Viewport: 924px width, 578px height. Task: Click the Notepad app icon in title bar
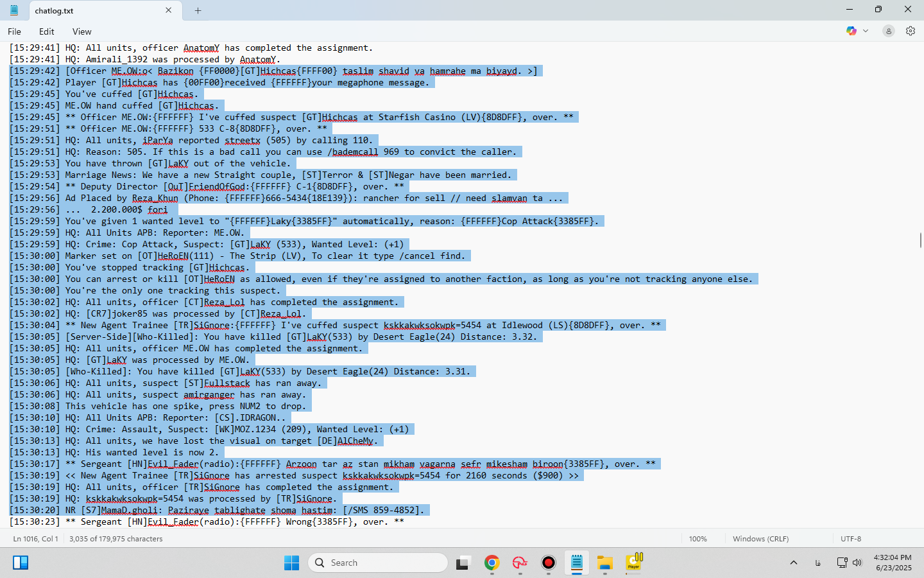coord(13,10)
